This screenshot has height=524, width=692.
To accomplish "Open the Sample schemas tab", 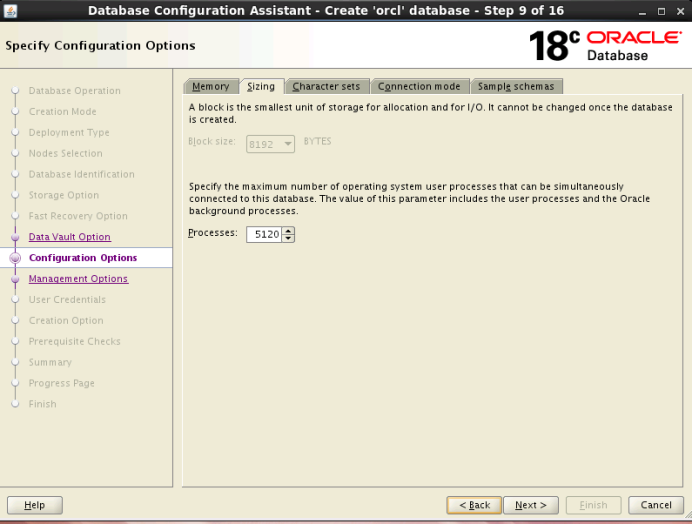I will [516, 86].
